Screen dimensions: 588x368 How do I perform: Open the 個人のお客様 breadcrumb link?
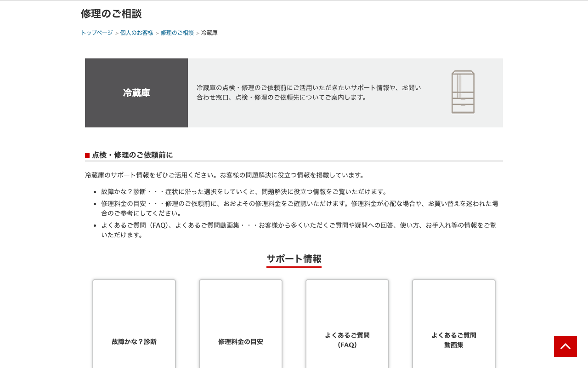pos(136,33)
